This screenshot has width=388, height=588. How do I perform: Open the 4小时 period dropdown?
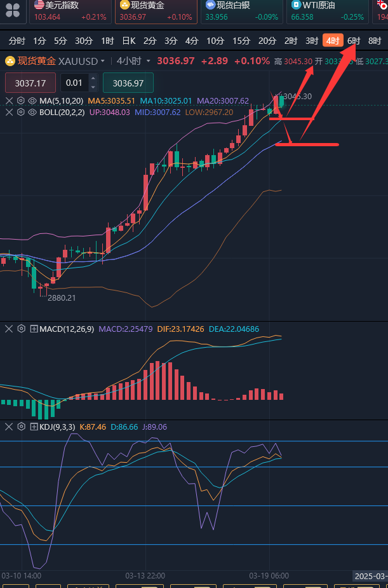pyautogui.click(x=134, y=61)
